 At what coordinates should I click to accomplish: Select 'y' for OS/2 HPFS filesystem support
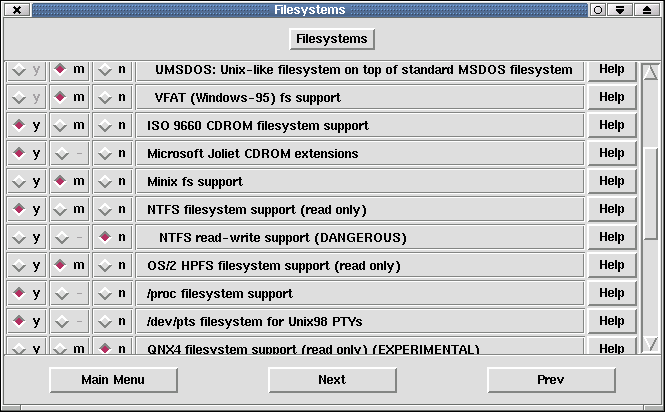coord(27,266)
